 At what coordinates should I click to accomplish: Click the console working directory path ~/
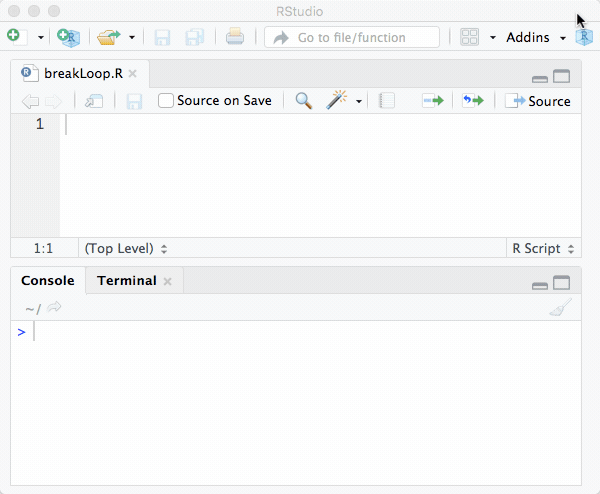pyautogui.click(x=33, y=308)
